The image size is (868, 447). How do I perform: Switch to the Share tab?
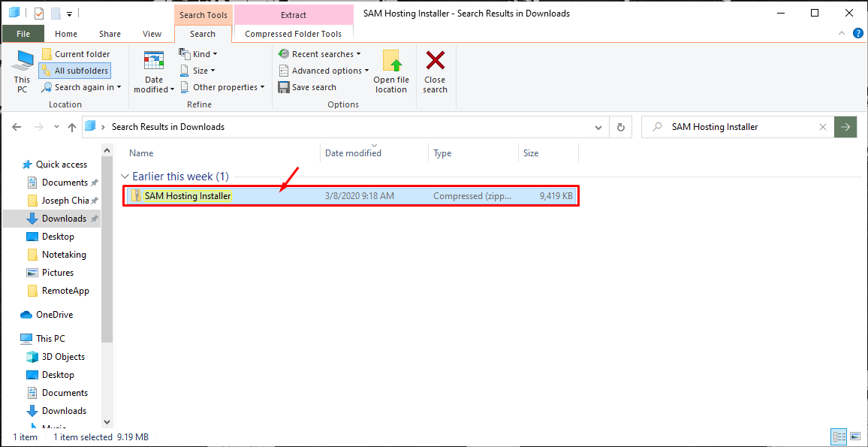tap(110, 34)
